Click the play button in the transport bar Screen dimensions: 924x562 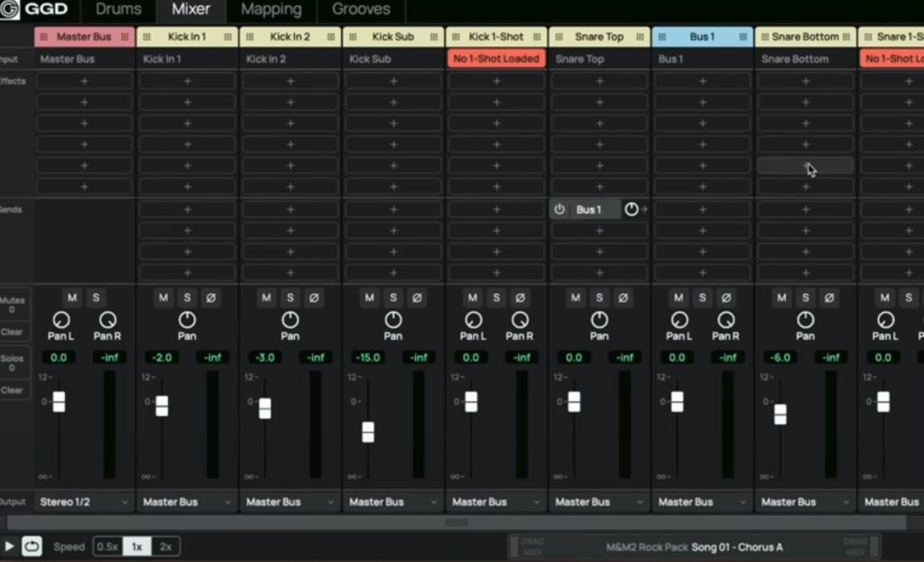9,546
